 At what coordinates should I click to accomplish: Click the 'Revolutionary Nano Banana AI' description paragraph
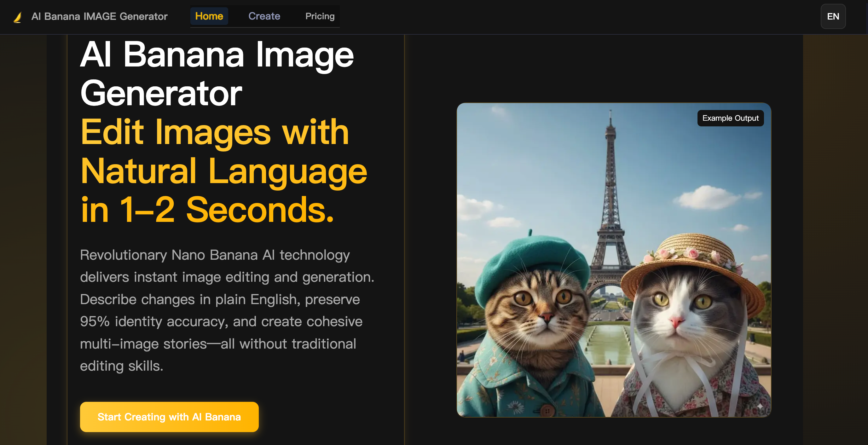point(227,310)
